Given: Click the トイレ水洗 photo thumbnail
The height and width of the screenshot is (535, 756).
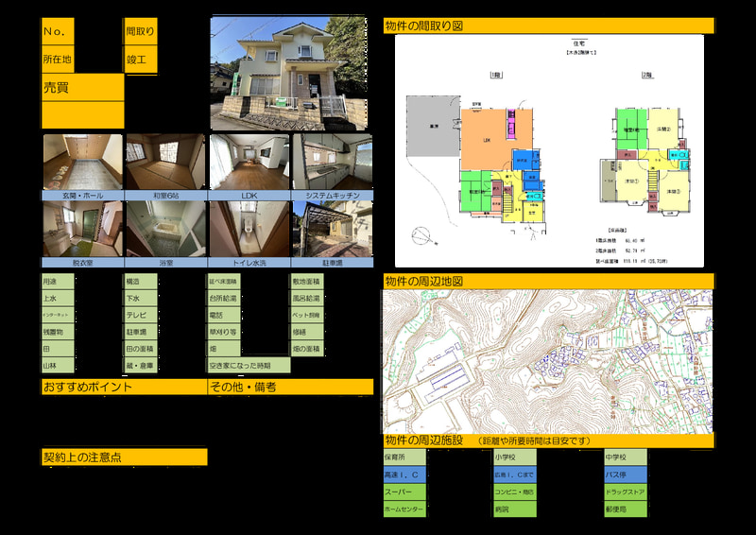Looking at the screenshot, I should coord(249,228).
